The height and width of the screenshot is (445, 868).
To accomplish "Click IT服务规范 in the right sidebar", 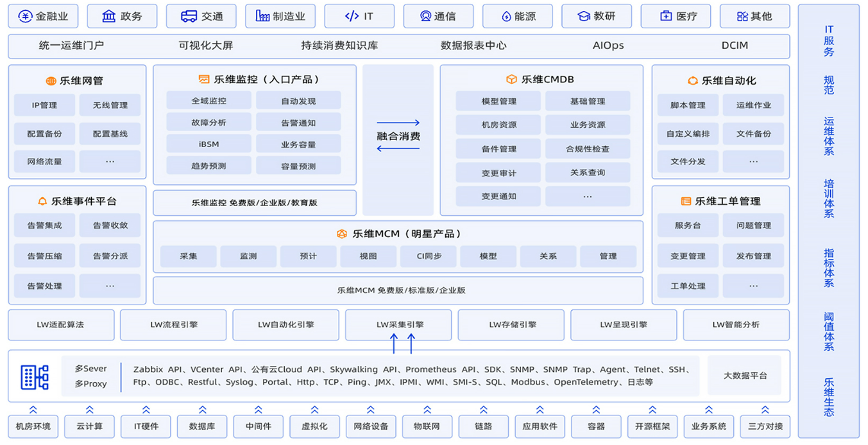I will tap(829, 60).
